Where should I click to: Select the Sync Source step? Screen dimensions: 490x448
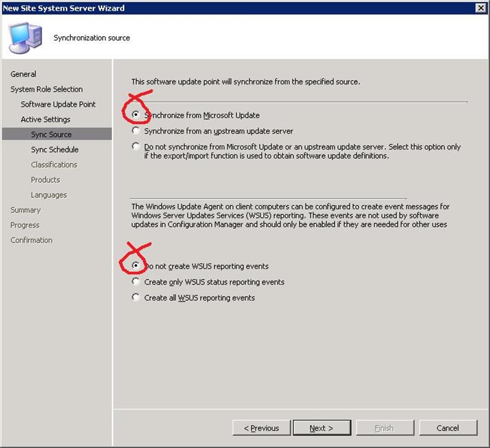click(x=57, y=134)
